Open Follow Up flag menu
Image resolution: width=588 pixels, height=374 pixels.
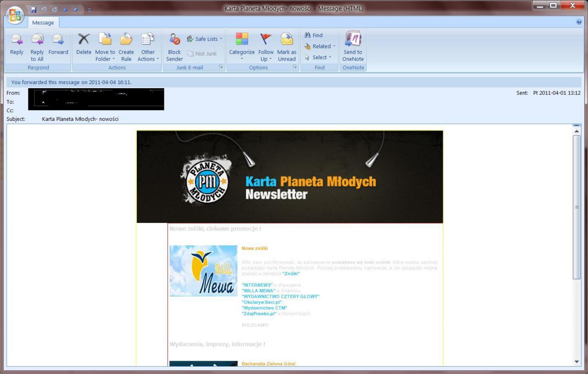(266, 47)
